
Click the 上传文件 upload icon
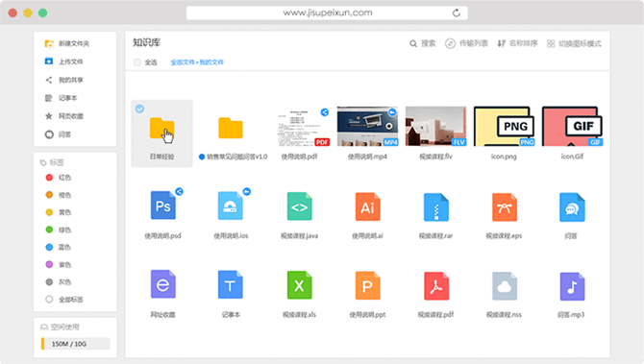click(49, 61)
